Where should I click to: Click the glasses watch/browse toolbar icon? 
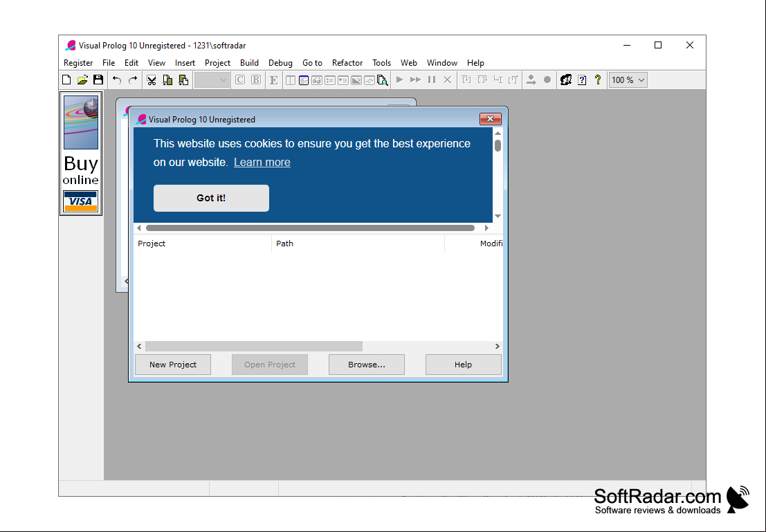point(316,80)
